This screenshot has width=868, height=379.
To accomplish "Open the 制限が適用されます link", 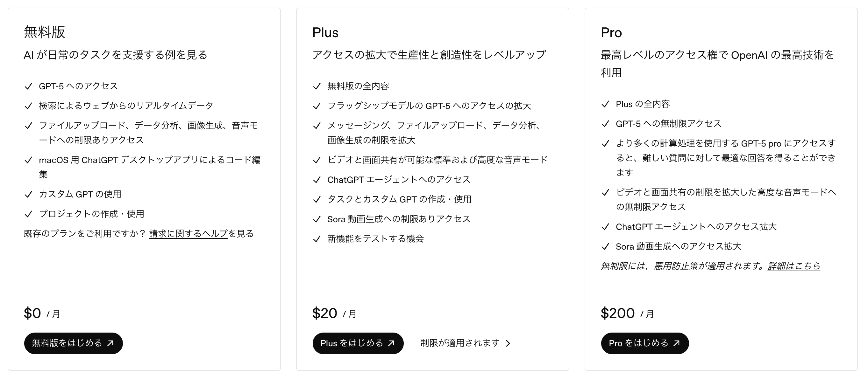I will pyautogui.click(x=460, y=343).
